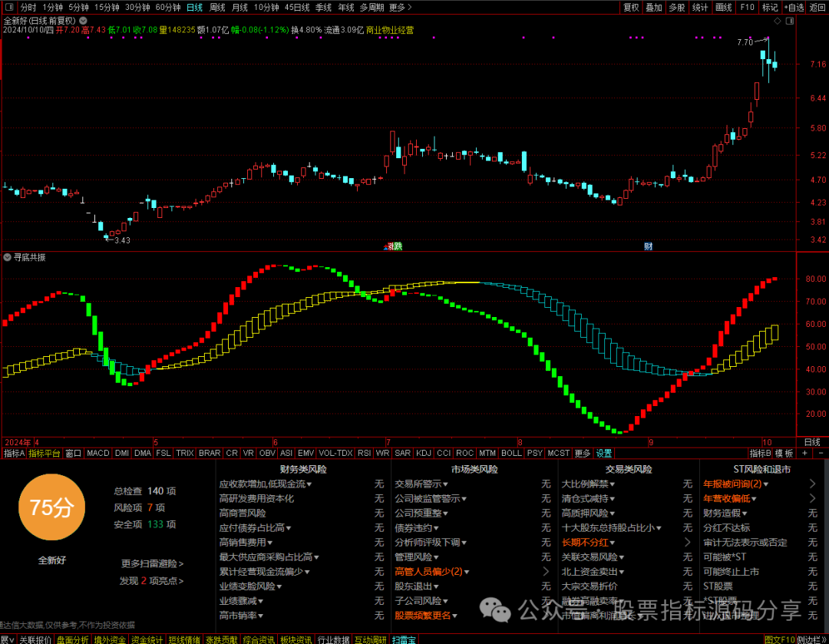
Task: Switch to 分时 period
Action: [x=28, y=8]
